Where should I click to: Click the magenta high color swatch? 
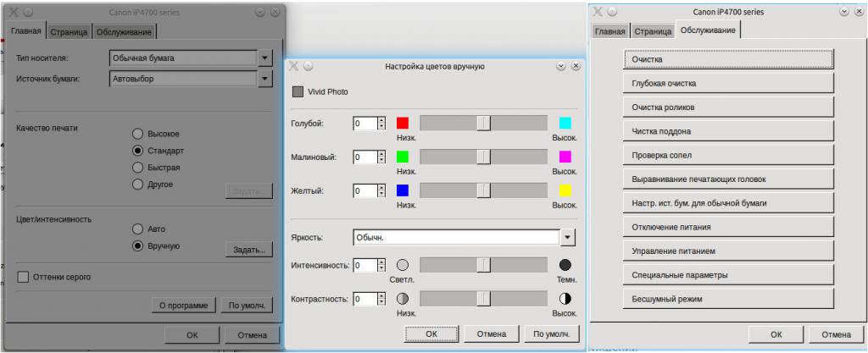565,157
